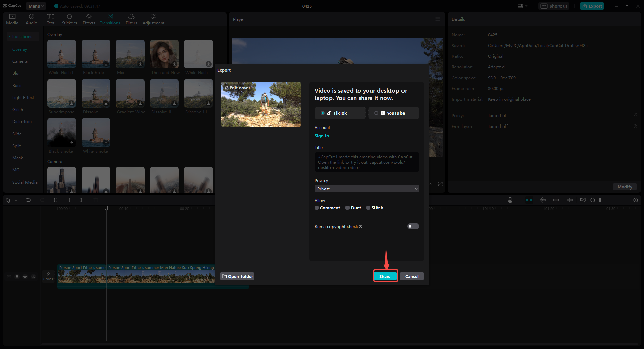This screenshot has height=349, width=644.
Task: Expand the select tool dropdown arrow
Action: (x=16, y=200)
